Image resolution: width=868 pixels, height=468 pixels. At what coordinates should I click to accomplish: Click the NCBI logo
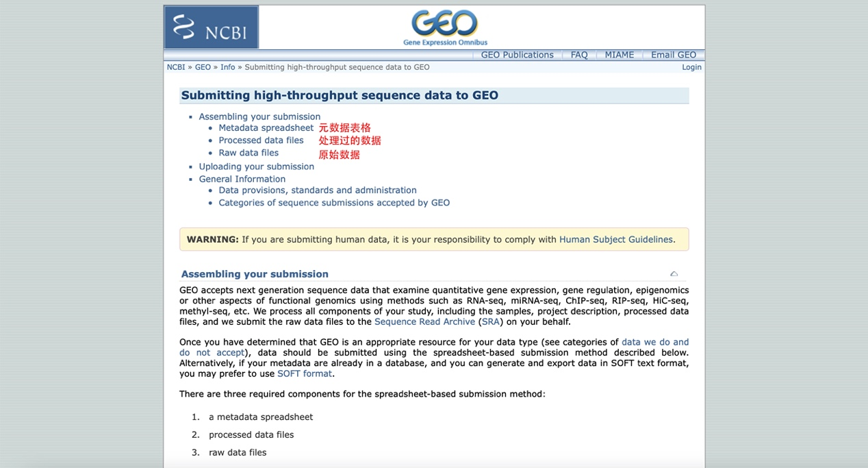tap(211, 27)
